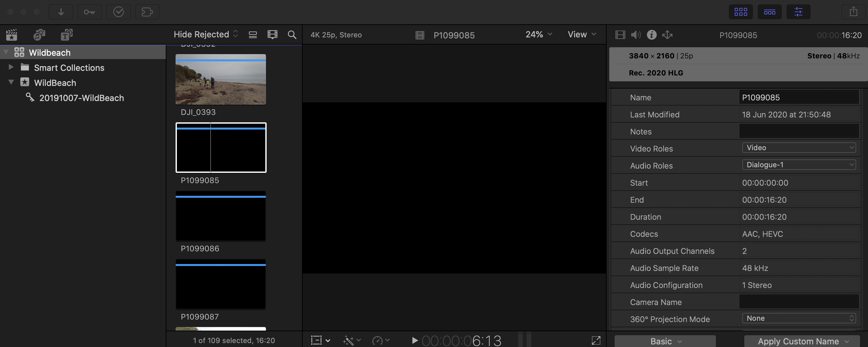Click the Extensions toolbar icon

(x=147, y=12)
